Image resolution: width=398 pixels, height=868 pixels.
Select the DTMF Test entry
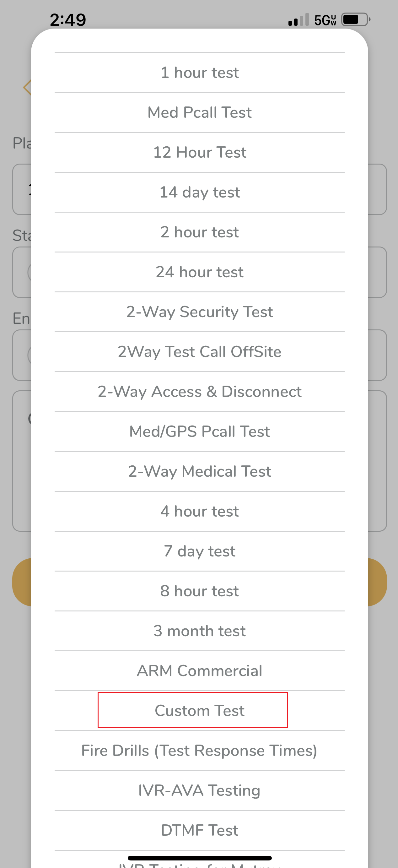coord(199,830)
